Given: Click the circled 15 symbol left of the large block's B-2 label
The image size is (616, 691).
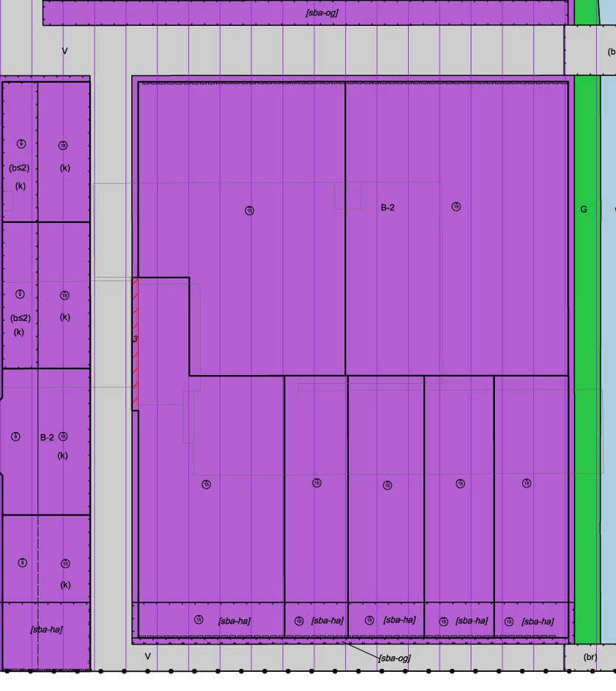Looking at the screenshot, I should tap(249, 211).
